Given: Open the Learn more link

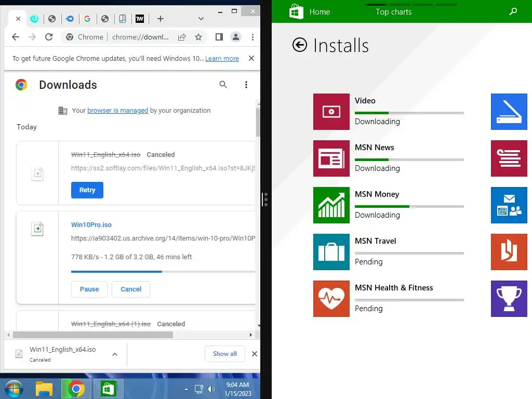Looking at the screenshot, I should click(222, 58).
